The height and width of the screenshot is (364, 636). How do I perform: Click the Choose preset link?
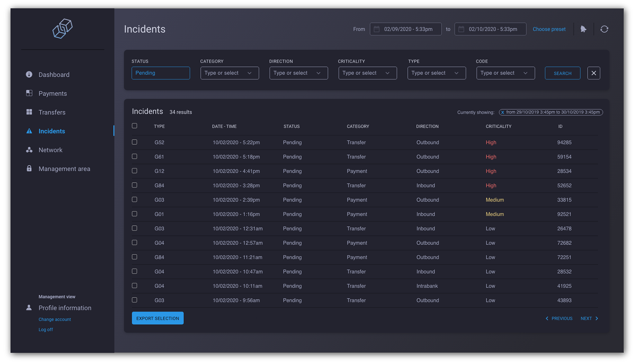[549, 29]
